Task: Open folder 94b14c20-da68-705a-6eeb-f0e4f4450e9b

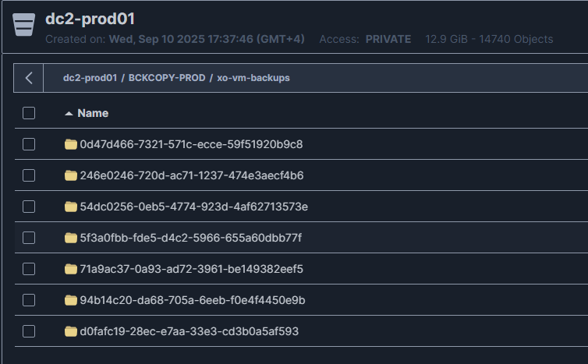Action: 192,300
